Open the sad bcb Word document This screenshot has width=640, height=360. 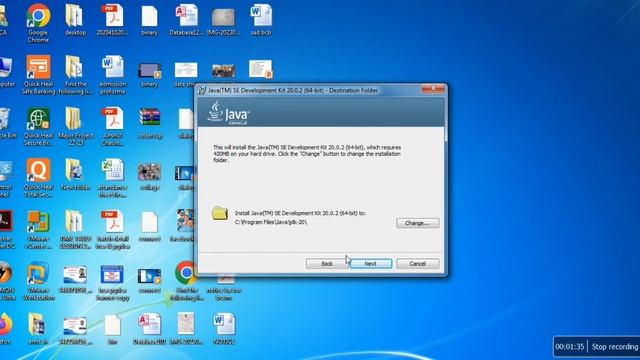tap(261, 20)
